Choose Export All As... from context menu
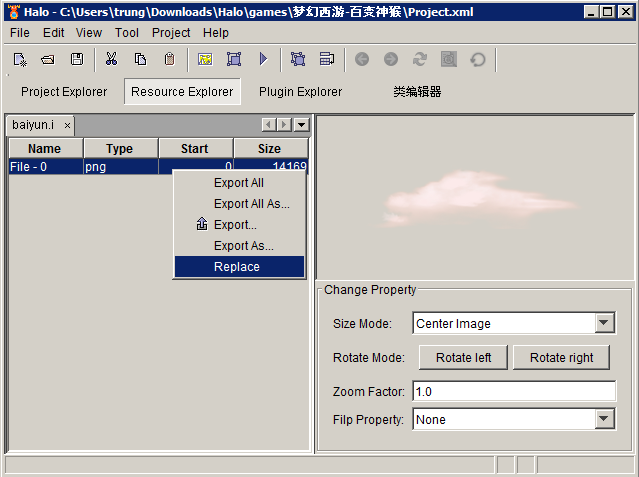The image size is (639, 477). click(239, 203)
